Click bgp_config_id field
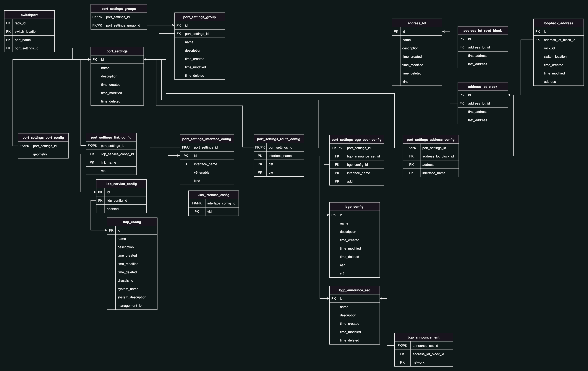Image resolution: width=588 pixels, height=371 pixels. [x=357, y=165]
